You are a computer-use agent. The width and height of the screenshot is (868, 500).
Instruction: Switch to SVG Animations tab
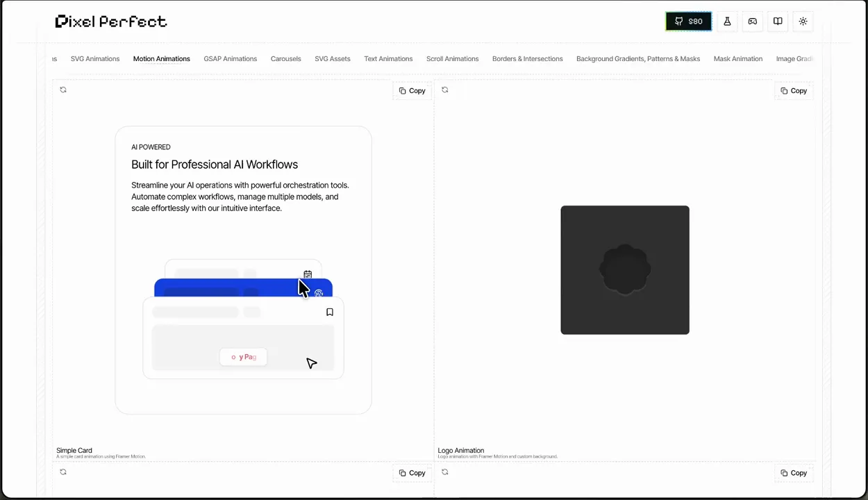[x=95, y=59]
